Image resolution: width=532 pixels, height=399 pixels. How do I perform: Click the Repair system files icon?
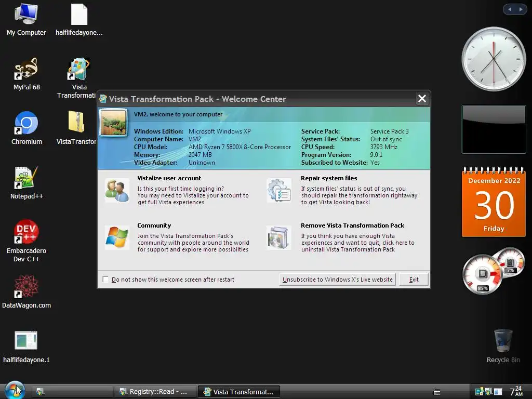click(279, 191)
